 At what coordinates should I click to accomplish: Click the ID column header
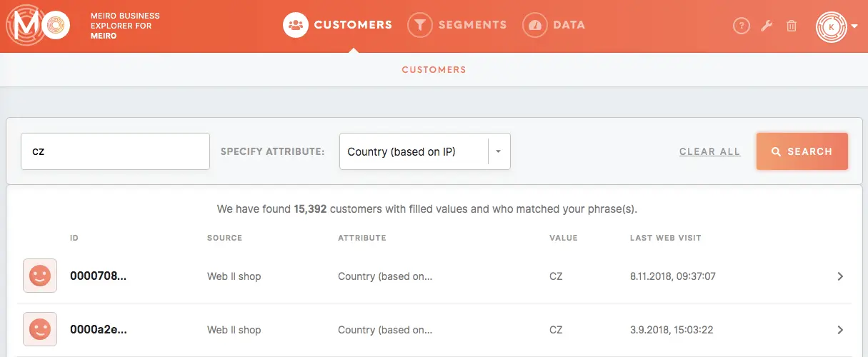74,238
